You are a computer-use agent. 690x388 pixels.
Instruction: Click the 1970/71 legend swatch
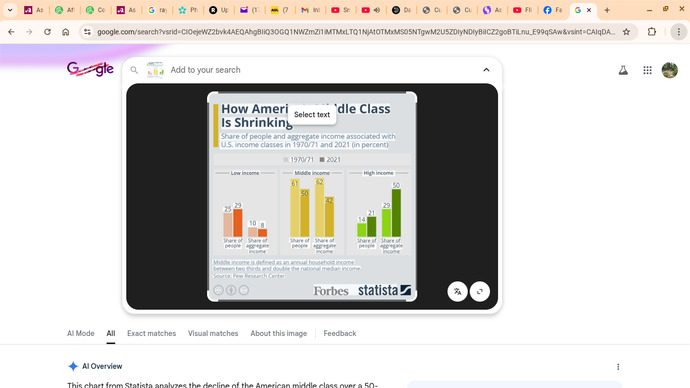[286, 160]
